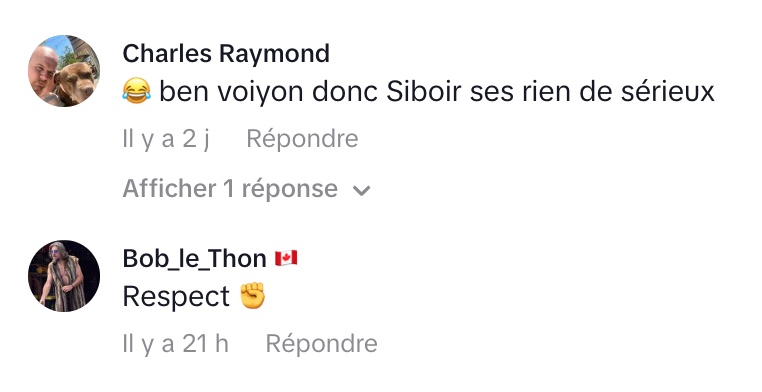Click the word 'réponse' in Afficher link
The image size is (762, 392).
pyautogui.click(x=290, y=188)
